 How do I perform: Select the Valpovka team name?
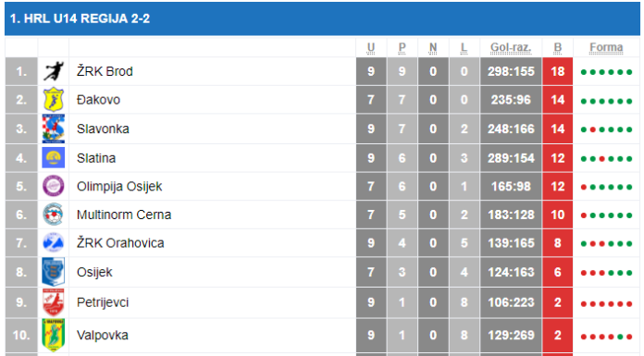coord(103,336)
